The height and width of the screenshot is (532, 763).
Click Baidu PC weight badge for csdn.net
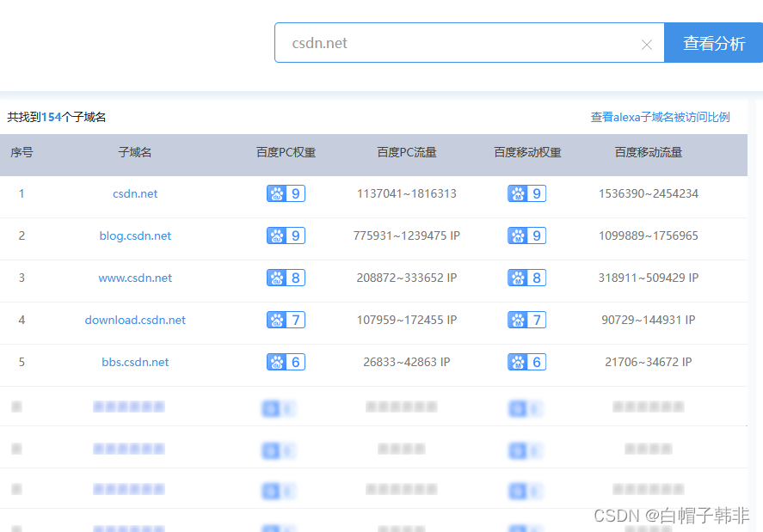pyautogui.click(x=286, y=194)
